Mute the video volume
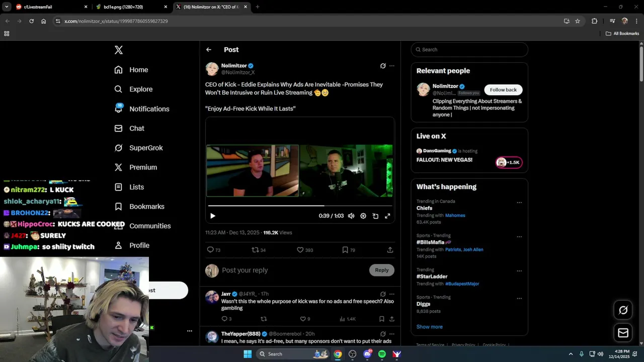 [351, 216]
